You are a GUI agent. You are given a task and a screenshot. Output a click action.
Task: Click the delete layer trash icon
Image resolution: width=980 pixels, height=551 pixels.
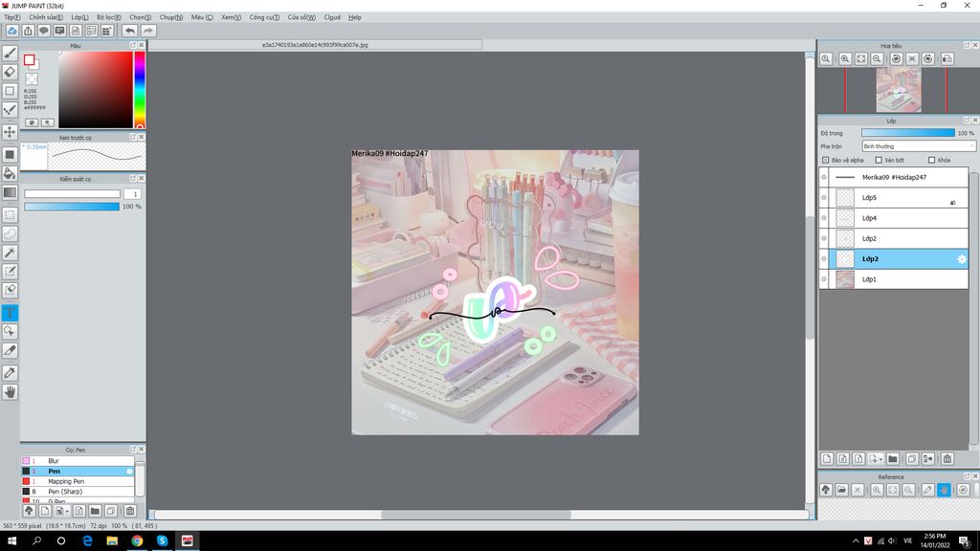pos(947,459)
